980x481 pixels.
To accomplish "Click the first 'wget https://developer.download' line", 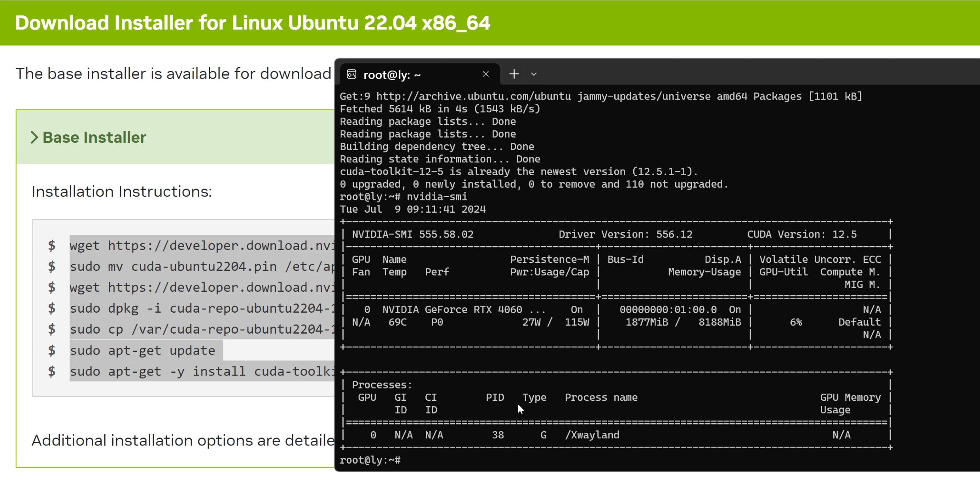I will coord(202,246).
